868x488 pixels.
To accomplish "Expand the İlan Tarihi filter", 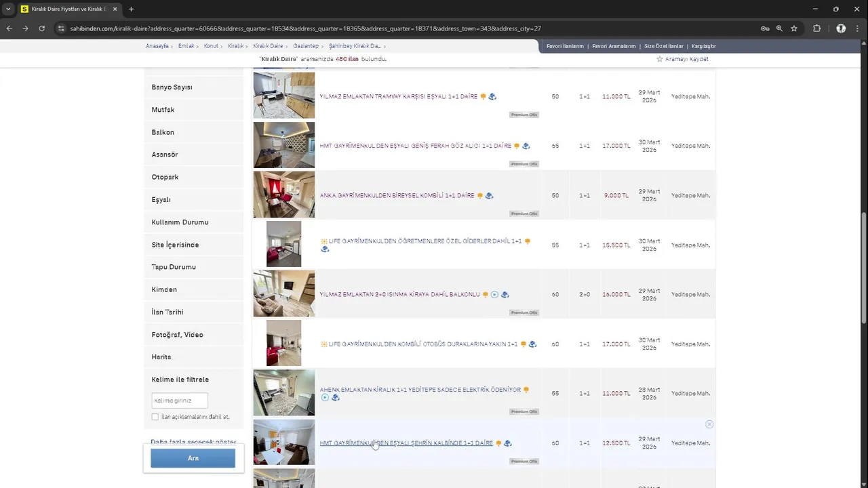I will (194, 312).
